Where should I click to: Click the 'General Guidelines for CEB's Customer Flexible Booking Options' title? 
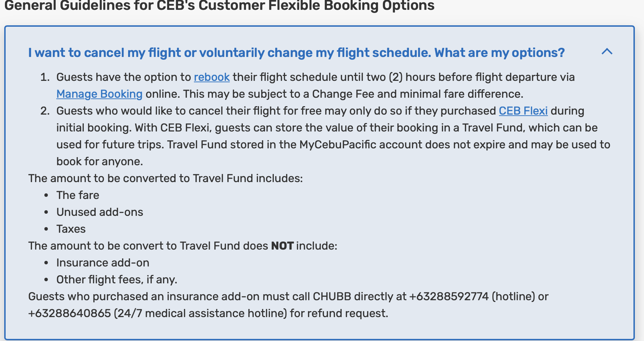(219, 6)
